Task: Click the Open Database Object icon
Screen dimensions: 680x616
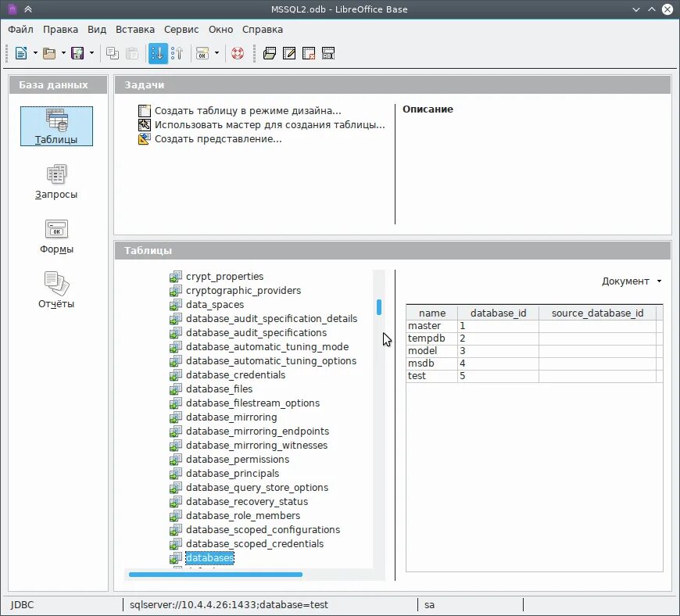Action: pos(270,53)
